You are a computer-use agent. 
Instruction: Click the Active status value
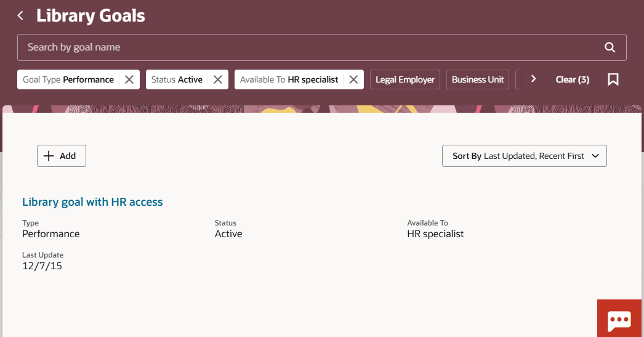(228, 234)
